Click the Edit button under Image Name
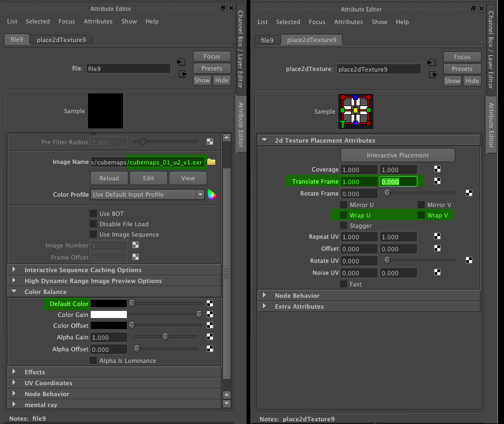 pyautogui.click(x=149, y=178)
